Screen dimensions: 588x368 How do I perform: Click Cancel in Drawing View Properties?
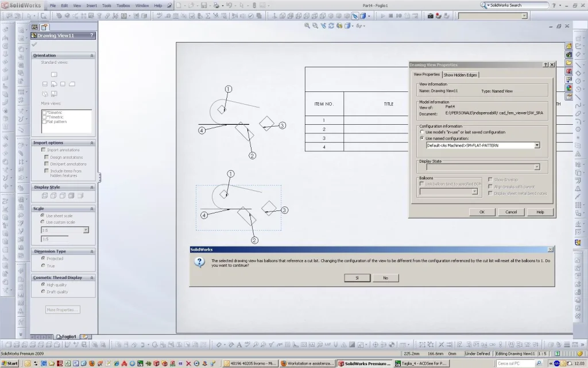[x=511, y=212]
